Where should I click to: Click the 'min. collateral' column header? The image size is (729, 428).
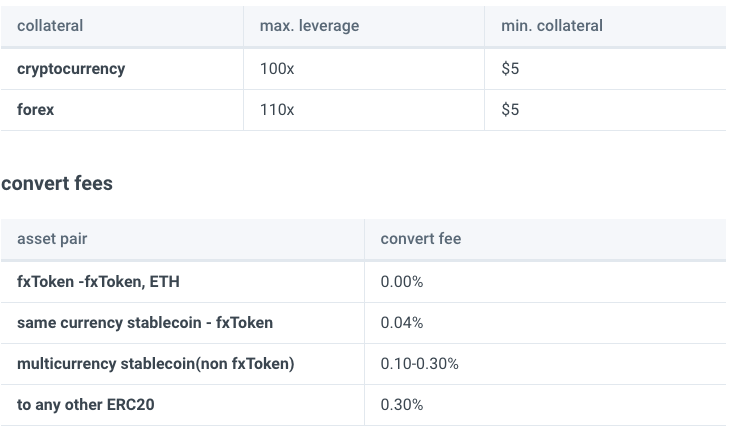pos(551,26)
